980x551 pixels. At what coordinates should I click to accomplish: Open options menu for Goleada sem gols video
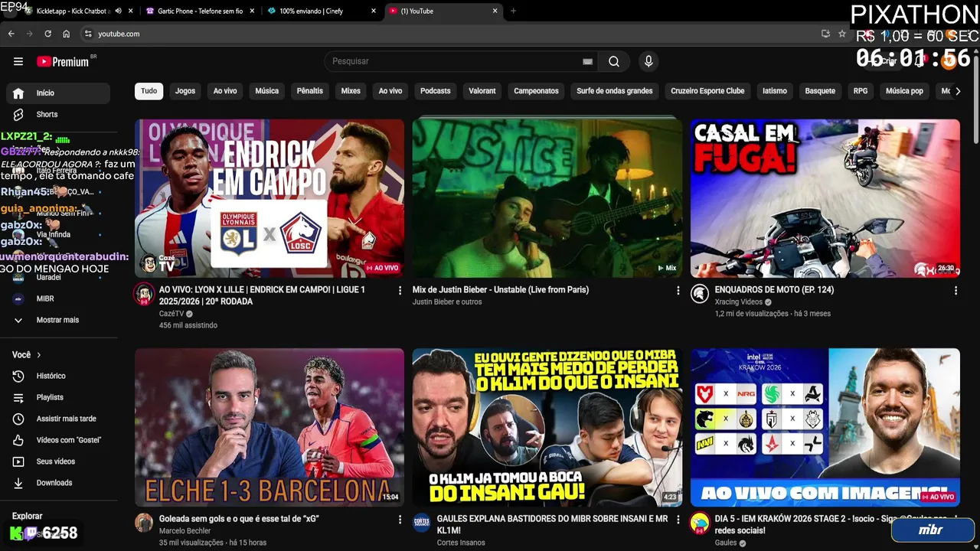(400, 520)
